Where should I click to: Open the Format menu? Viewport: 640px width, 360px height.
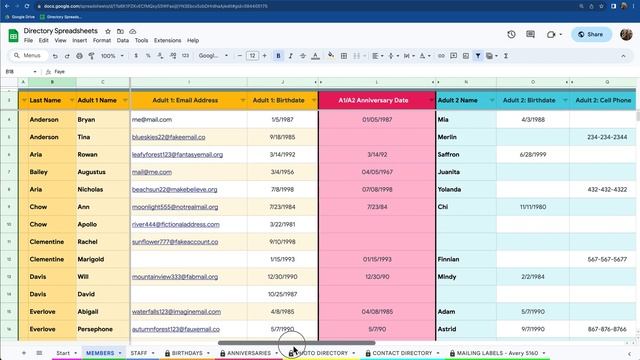[x=102, y=40]
